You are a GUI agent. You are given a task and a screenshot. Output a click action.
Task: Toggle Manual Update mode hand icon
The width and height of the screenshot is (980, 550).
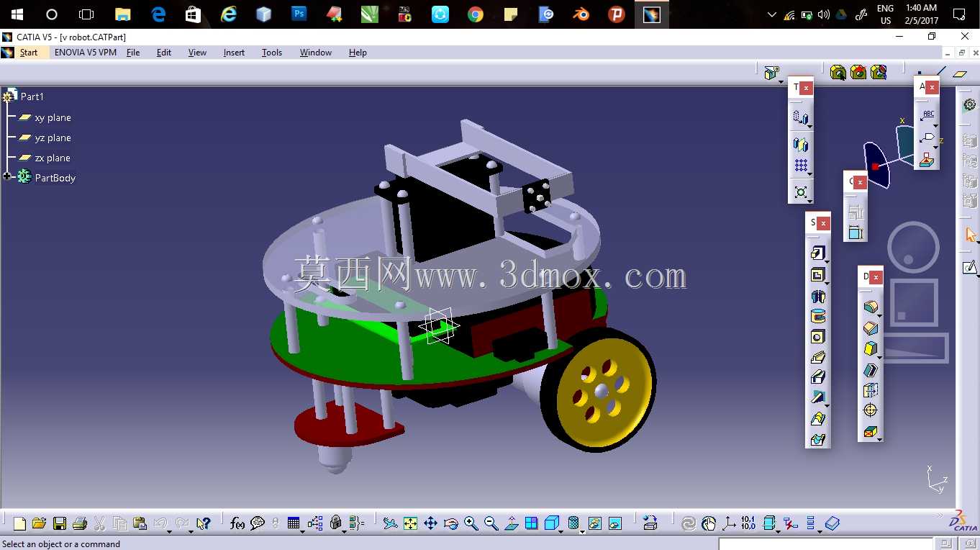coord(709,523)
